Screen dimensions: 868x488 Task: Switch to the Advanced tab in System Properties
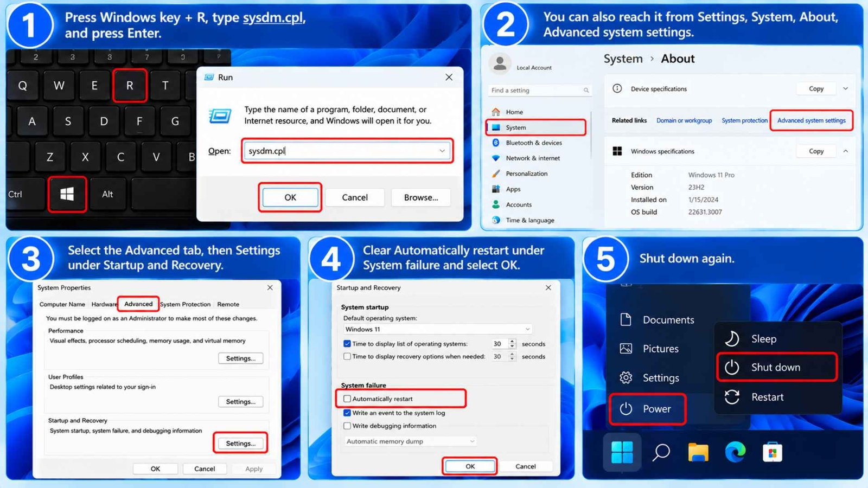138,304
